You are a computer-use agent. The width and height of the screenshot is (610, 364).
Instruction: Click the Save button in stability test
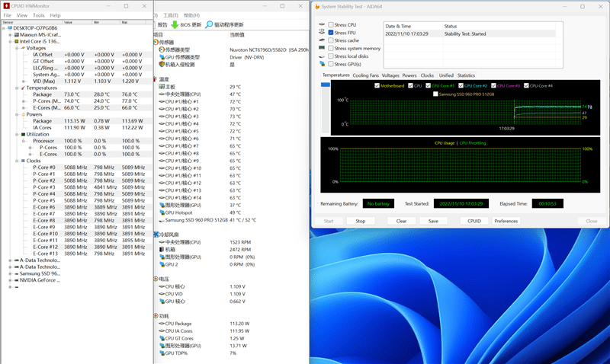pyautogui.click(x=433, y=221)
